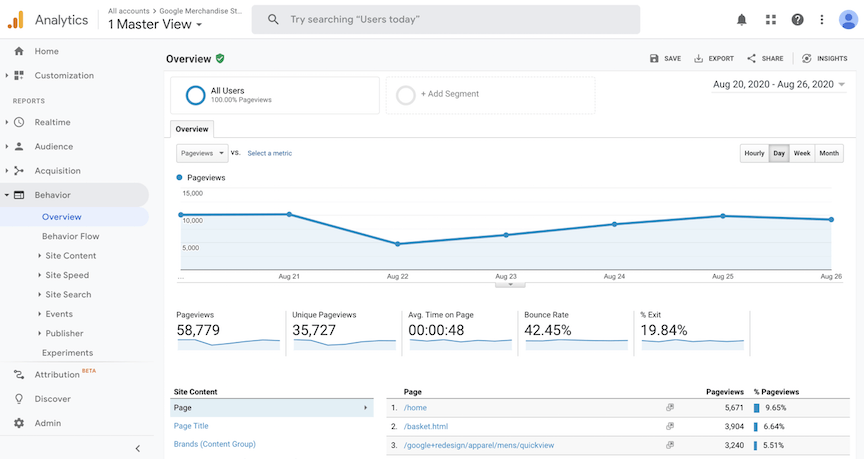864x459 pixels.
Task: Switch chart granularity to Day
Action: (x=779, y=153)
